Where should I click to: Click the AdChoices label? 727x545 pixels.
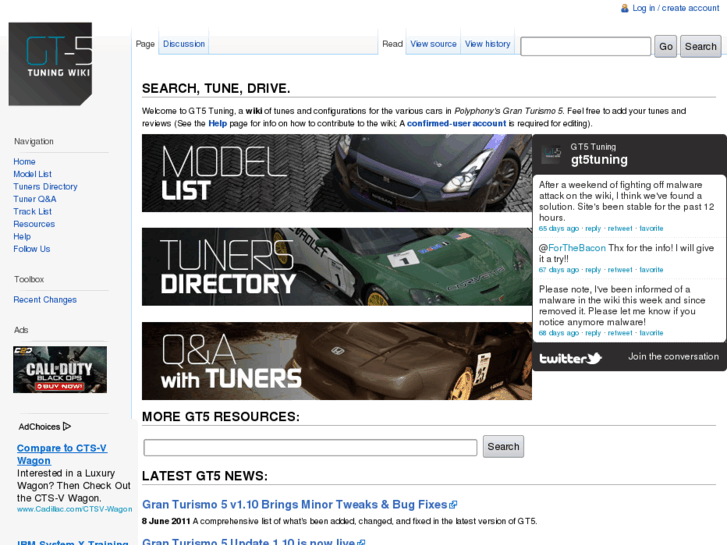tap(39, 426)
